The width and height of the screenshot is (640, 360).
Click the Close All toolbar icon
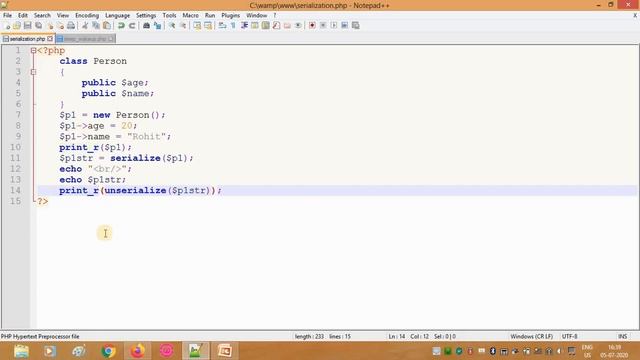[60, 26]
